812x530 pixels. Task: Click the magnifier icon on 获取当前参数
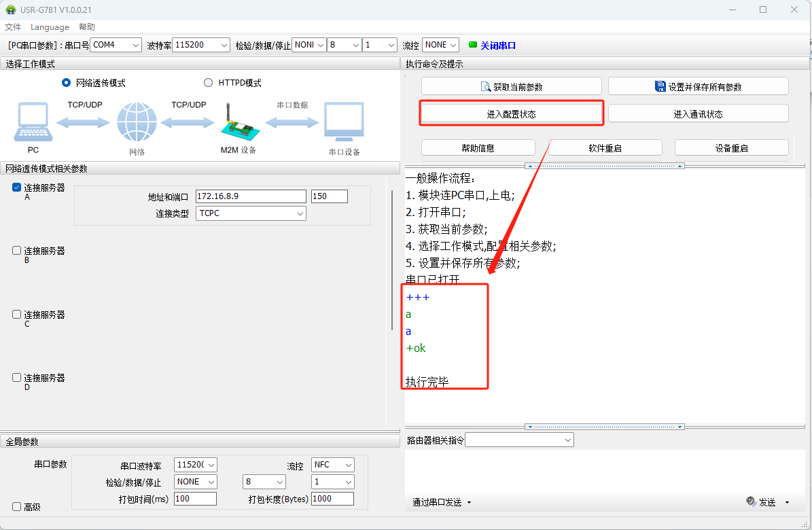click(x=486, y=87)
